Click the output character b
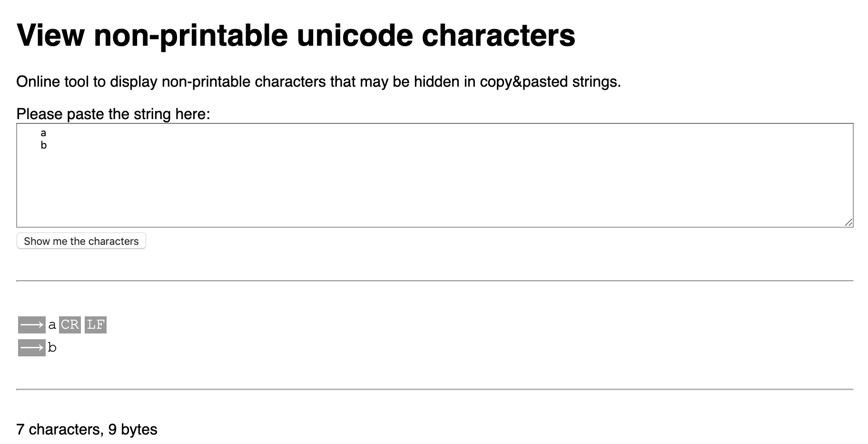This screenshot has height=444, width=868. [52, 347]
